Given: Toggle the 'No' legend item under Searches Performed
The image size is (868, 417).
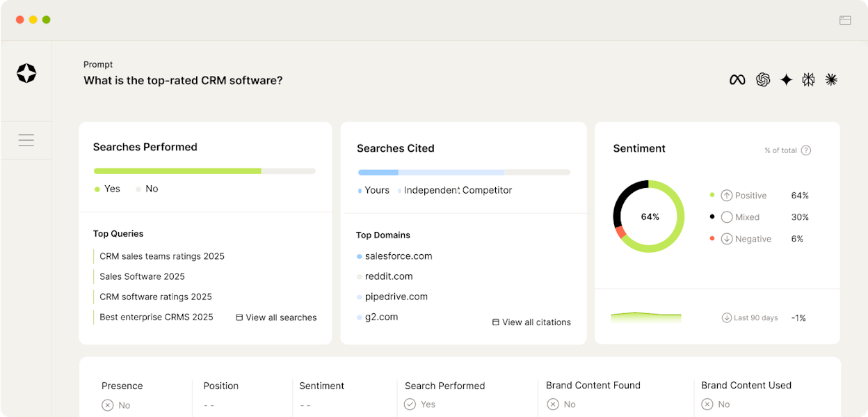Looking at the screenshot, I should pyautogui.click(x=147, y=189).
